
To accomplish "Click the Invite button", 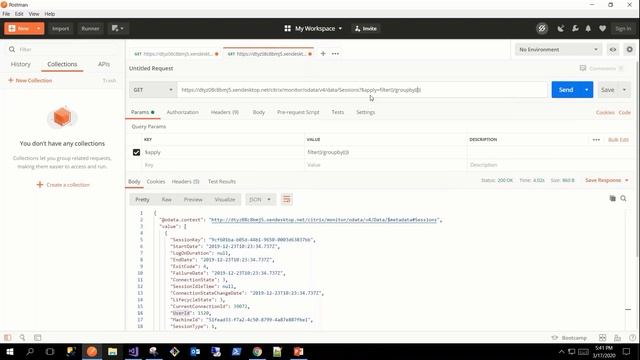I will 366,29.
